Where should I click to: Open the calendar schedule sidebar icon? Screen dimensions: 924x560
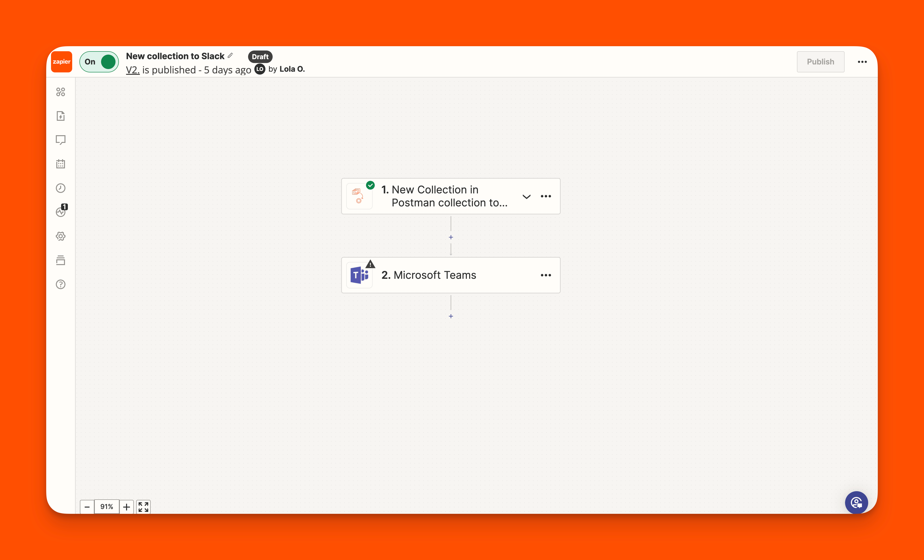tap(60, 164)
